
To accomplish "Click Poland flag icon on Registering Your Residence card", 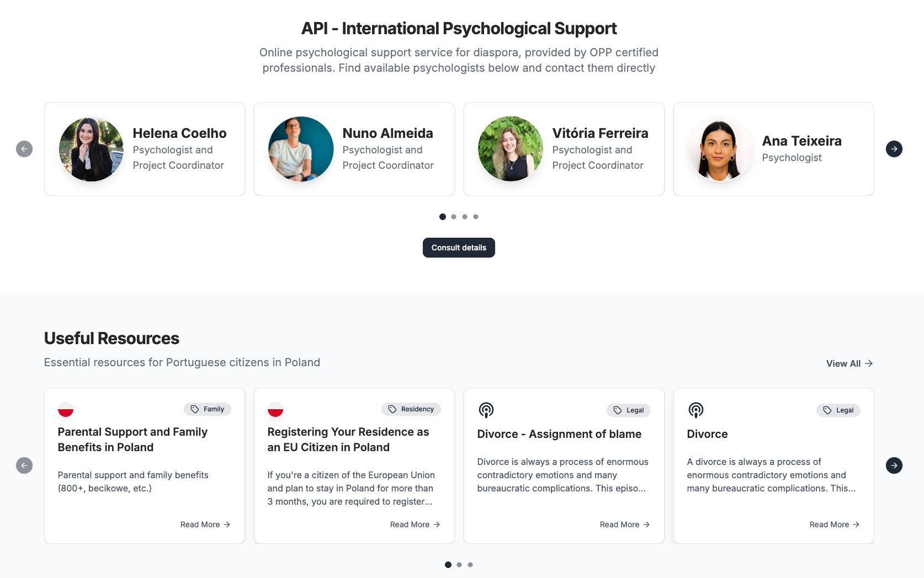I will [275, 409].
